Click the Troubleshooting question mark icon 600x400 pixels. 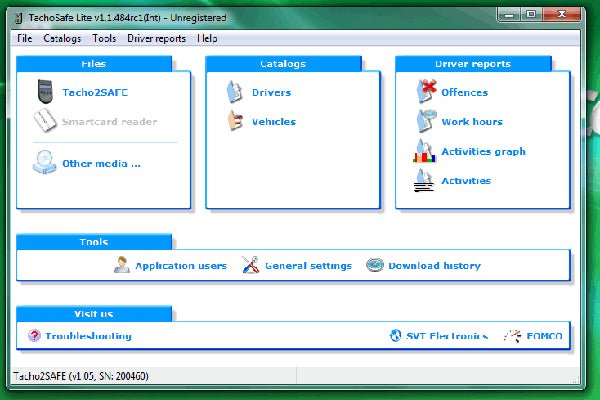35,336
